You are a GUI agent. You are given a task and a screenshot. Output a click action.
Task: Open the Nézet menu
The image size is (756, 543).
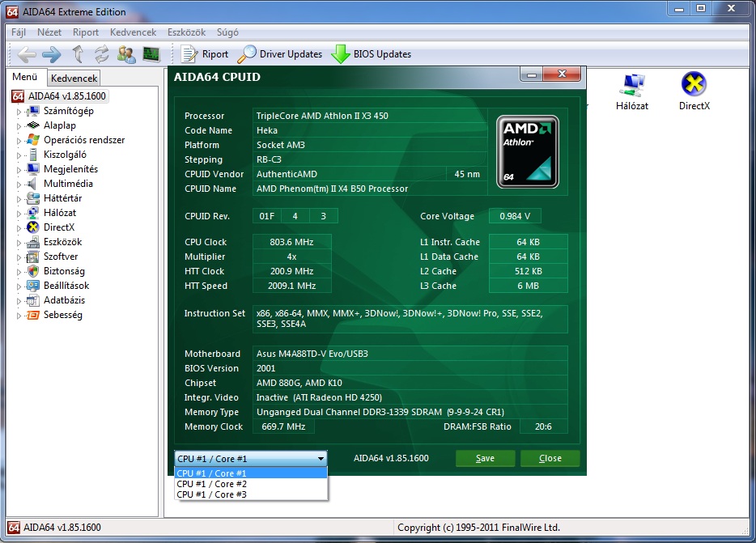pyautogui.click(x=49, y=32)
